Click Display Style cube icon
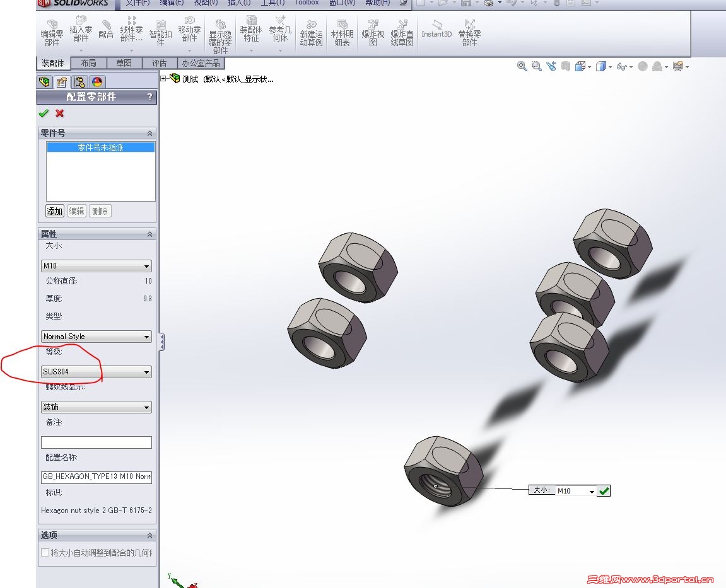This screenshot has height=588, width=726. 601,66
